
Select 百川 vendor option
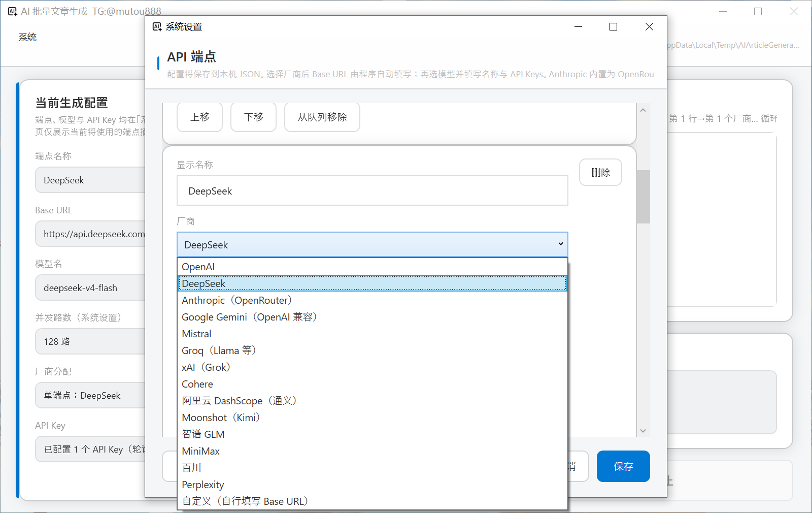(x=372, y=468)
